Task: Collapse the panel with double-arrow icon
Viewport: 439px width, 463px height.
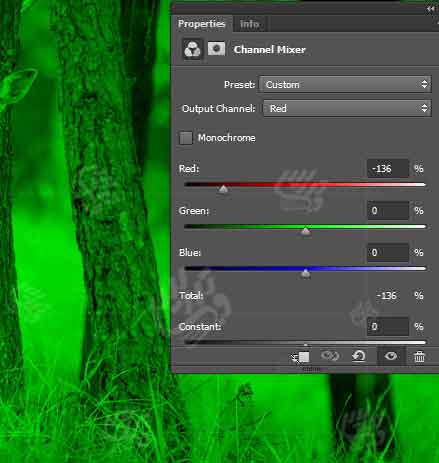Action: [430, 9]
